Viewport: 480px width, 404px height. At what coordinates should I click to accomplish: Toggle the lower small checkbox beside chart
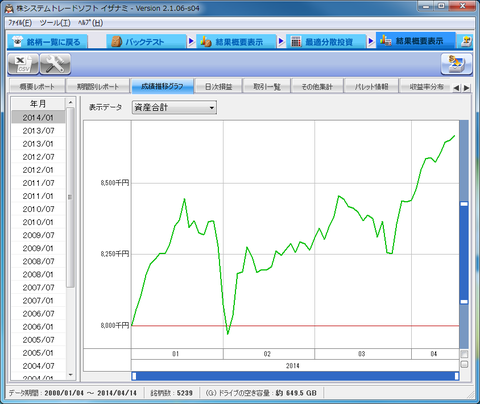pos(464,364)
